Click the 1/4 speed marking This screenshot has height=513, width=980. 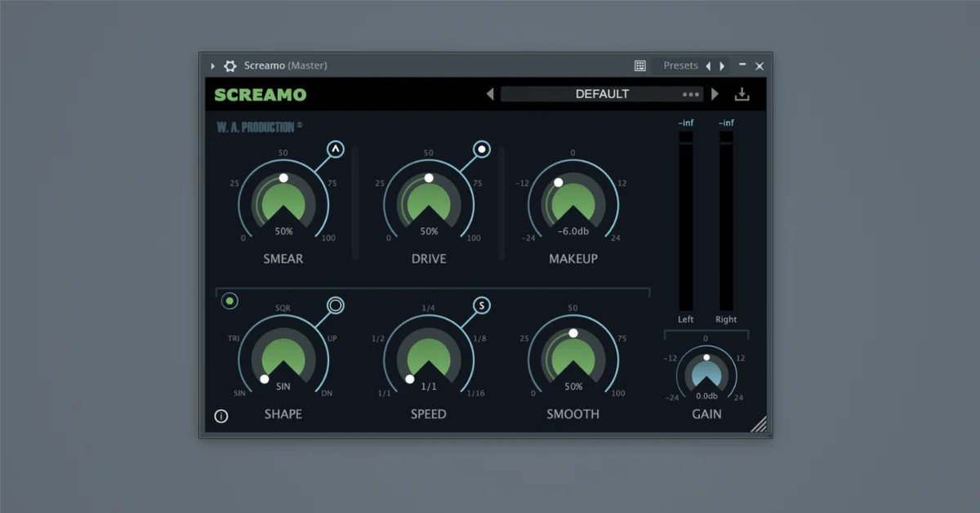pyautogui.click(x=428, y=308)
